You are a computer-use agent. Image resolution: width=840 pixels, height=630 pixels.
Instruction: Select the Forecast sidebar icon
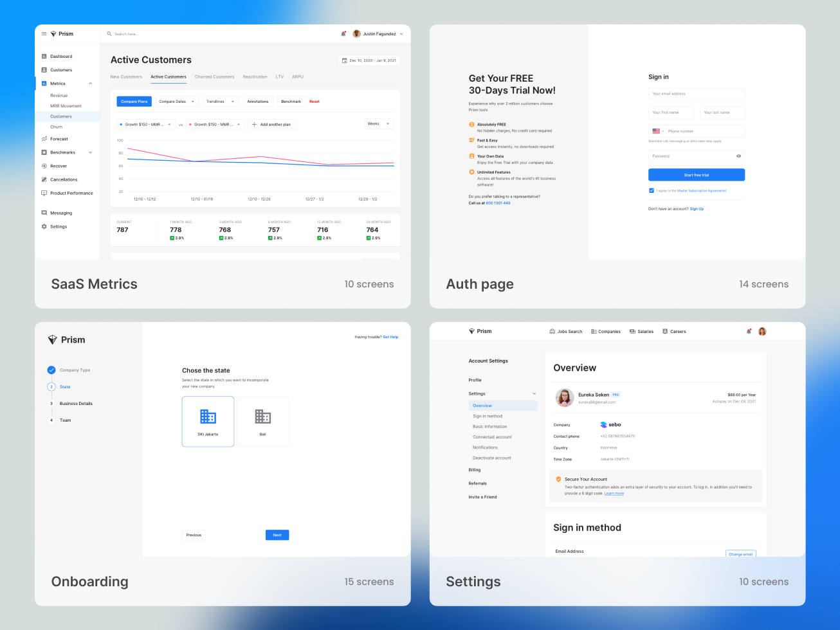click(x=44, y=138)
